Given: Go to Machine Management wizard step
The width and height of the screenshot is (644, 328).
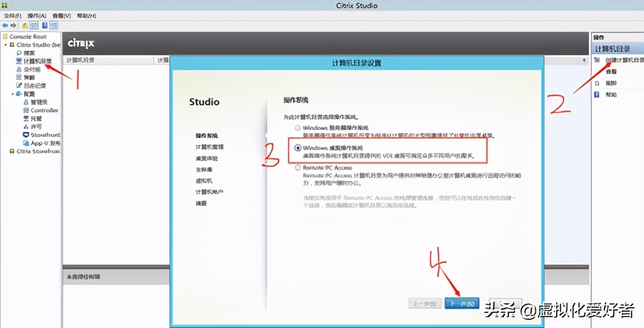Looking at the screenshot, I should coord(209,147).
